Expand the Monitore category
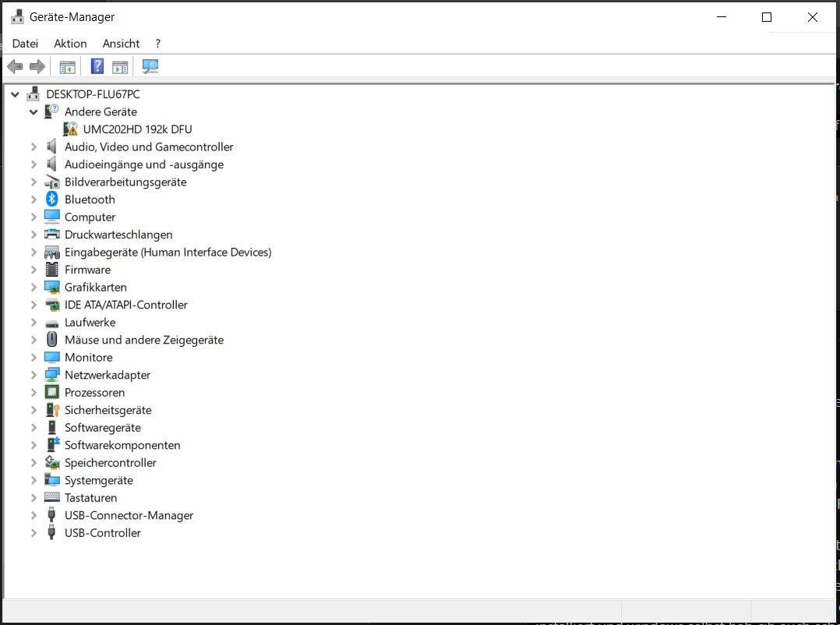The image size is (840, 625). click(34, 357)
